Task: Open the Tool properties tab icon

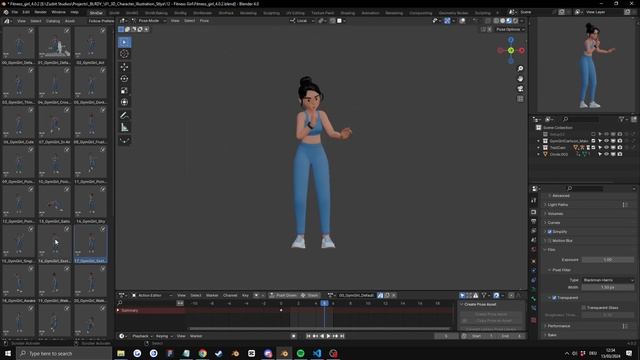Action: (533, 201)
